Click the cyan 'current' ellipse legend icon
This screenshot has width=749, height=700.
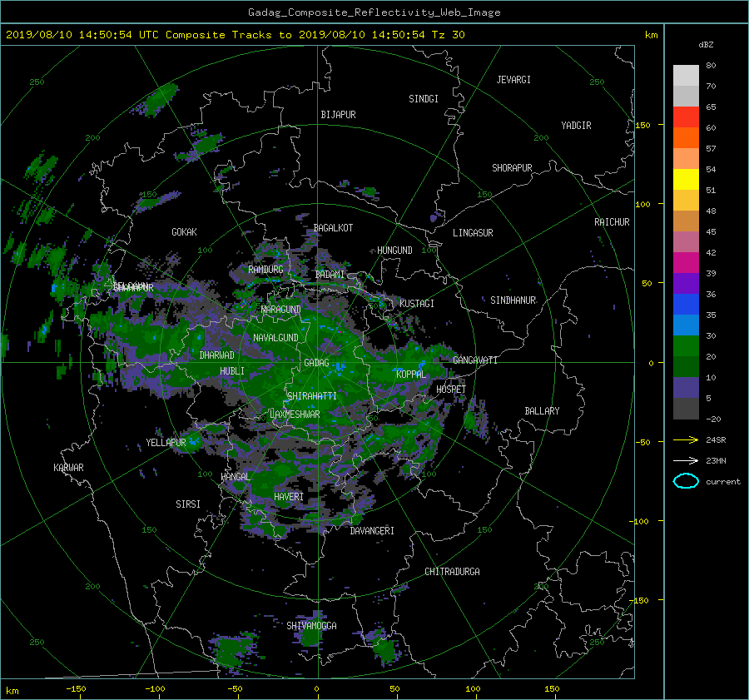click(x=686, y=481)
